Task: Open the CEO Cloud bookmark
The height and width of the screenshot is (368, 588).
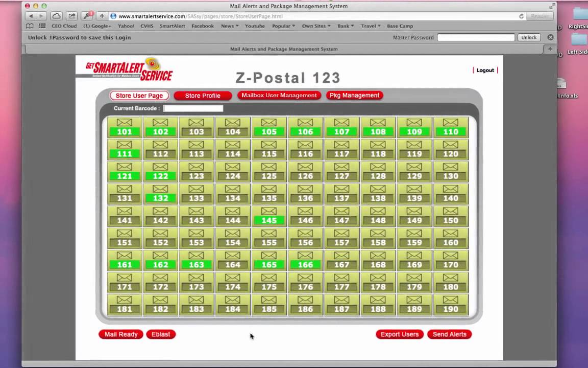Action: point(64,26)
